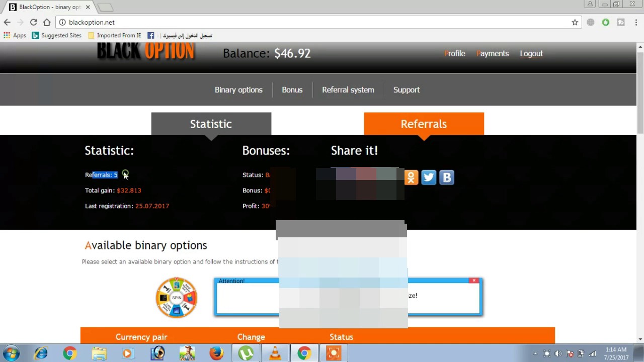Image resolution: width=644 pixels, height=362 pixels.
Task: Close the Attention popup with red X
Action: coord(474,281)
